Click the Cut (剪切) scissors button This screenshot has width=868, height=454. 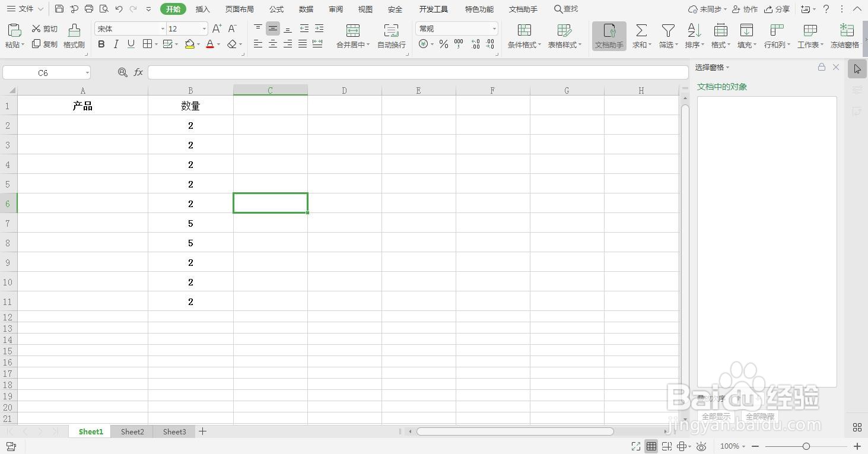(44, 28)
